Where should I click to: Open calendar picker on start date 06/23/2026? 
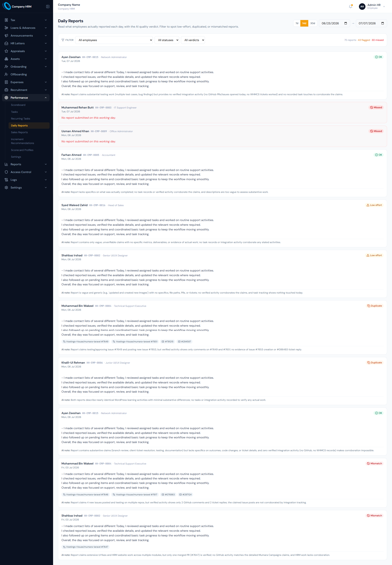click(346, 23)
